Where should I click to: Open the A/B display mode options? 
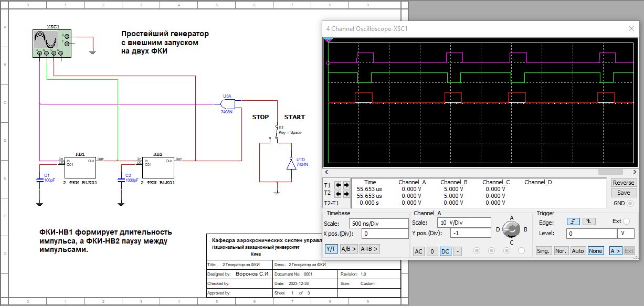click(349, 249)
